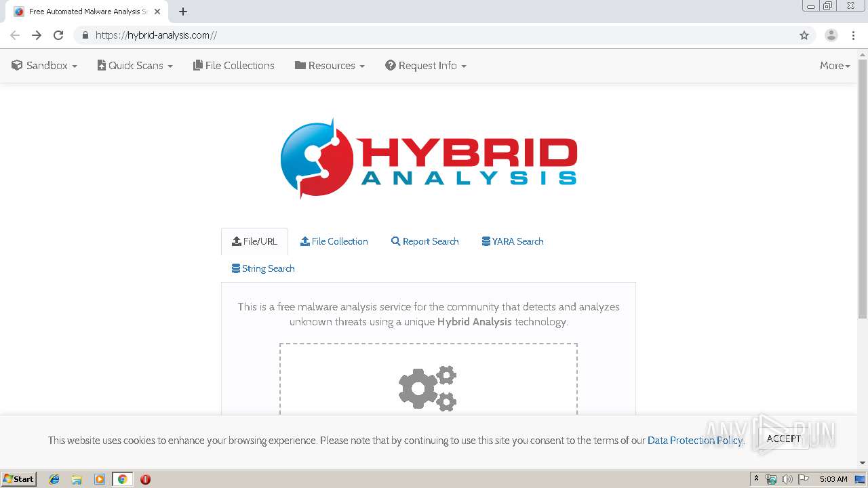Click the Request Info question-mark icon
The image size is (868, 488).
(391, 65)
